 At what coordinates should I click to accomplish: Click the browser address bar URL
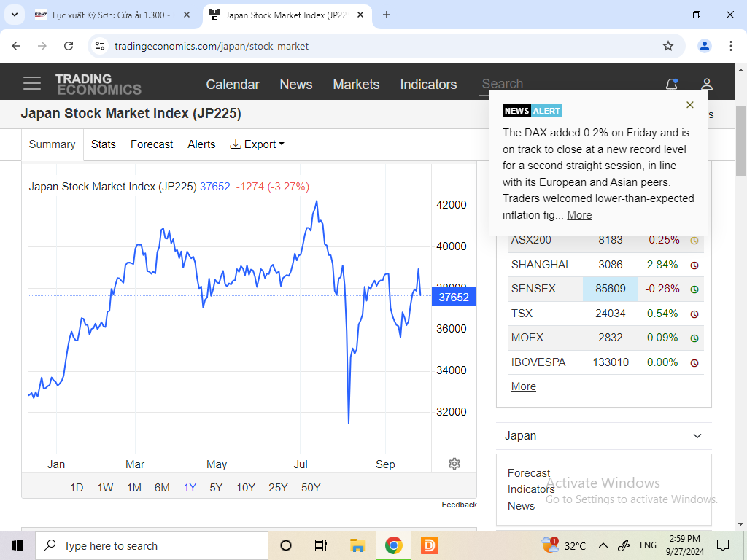pyautogui.click(x=212, y=46)
